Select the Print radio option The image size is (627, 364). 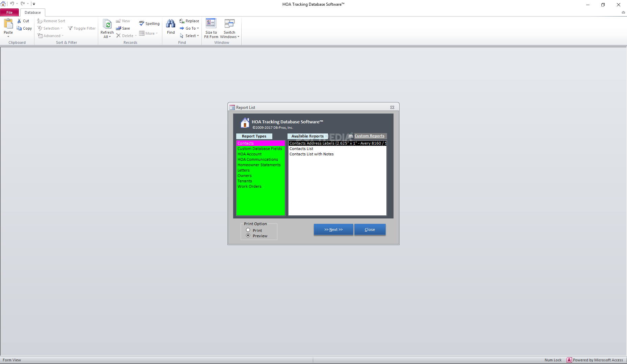click(x=248, y=230)
